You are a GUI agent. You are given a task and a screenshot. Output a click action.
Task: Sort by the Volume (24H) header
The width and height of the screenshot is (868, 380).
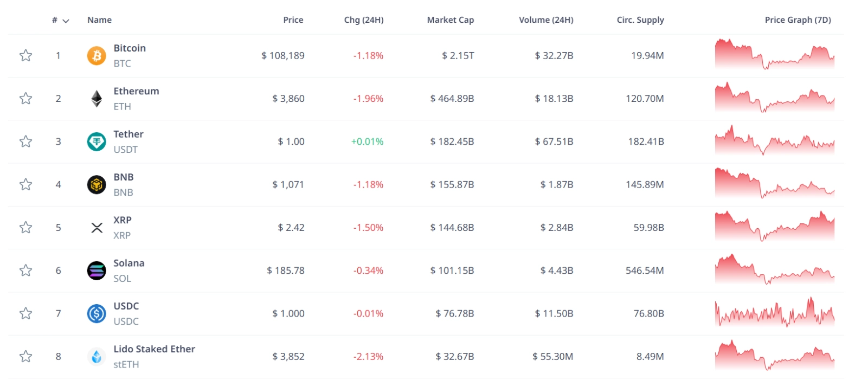point(545,20)
